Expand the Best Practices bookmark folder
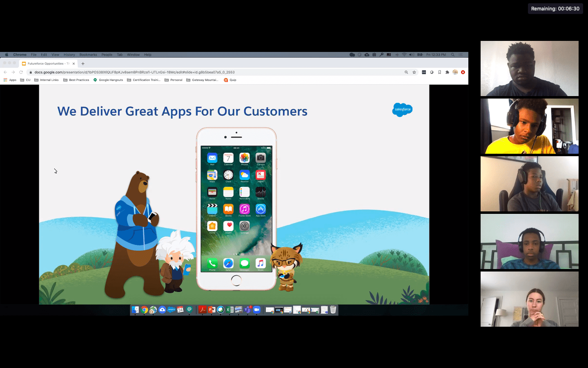The width and height of the screenshot is (588, 368). point(76,80)
